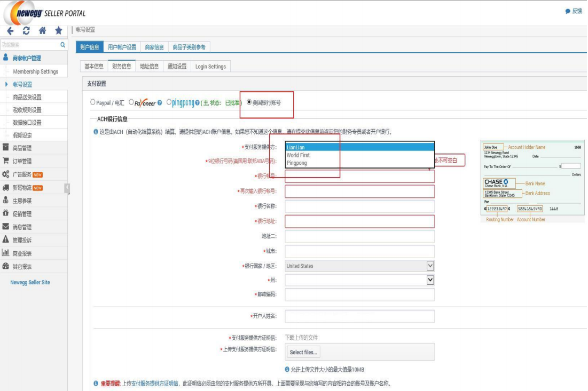
Task: Click the favorites star icon
Action: click(59, 30)
